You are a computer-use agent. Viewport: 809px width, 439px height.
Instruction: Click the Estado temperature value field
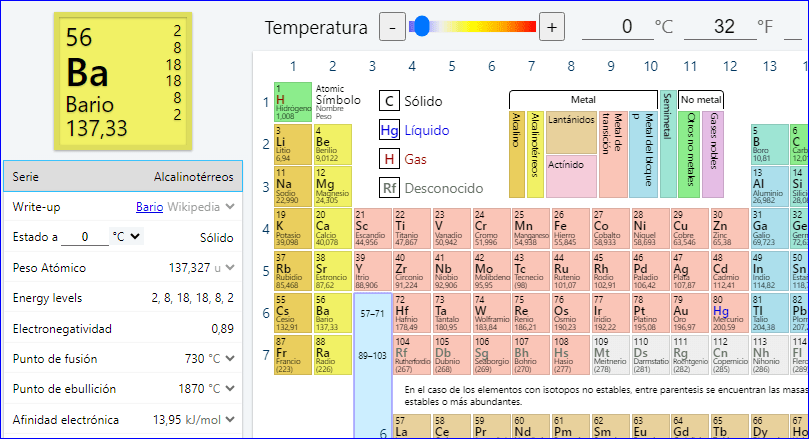pyautogui.click(x=85, y=237)
